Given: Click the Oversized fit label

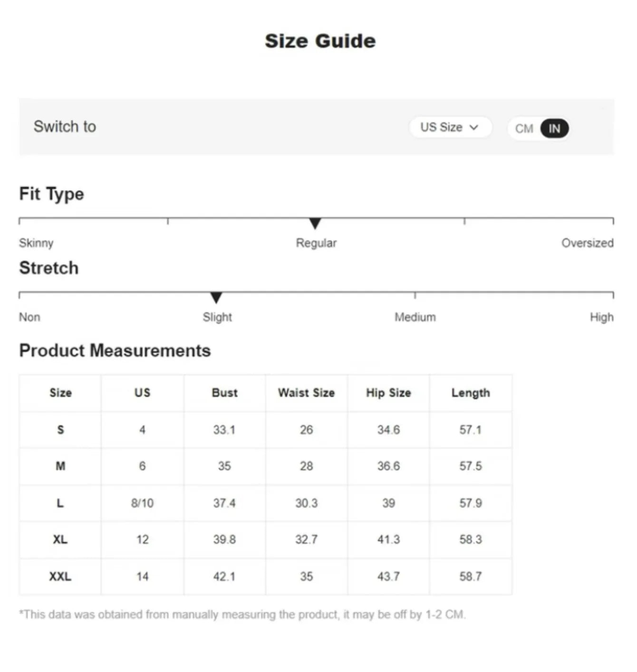Looking at the screenshot, I should pyautogui.click(x=587, y=243).
